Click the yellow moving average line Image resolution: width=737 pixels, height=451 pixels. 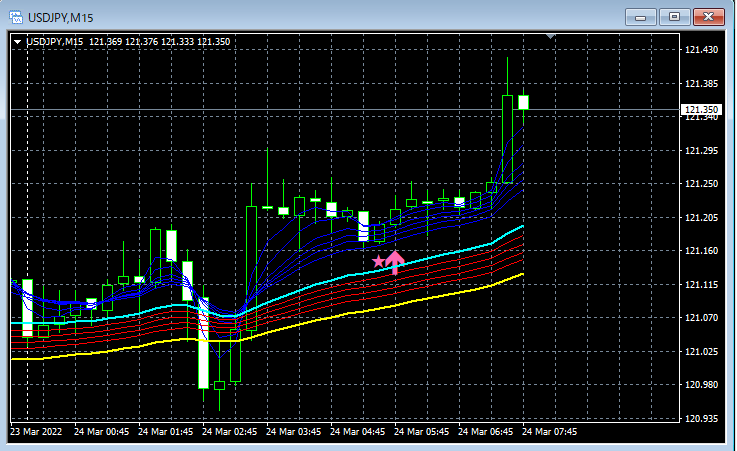tap(329, 318)
